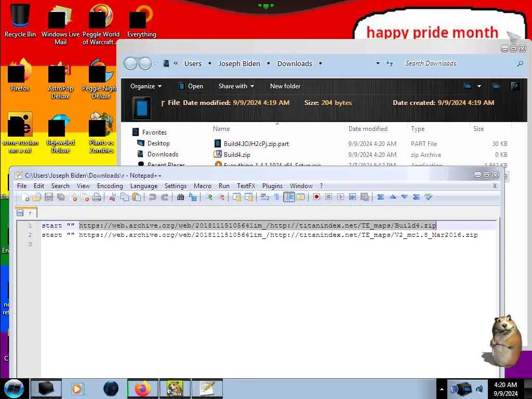Sort files by the Date modified column
Viewport: 532px width, 399px height.
[368, 129]
